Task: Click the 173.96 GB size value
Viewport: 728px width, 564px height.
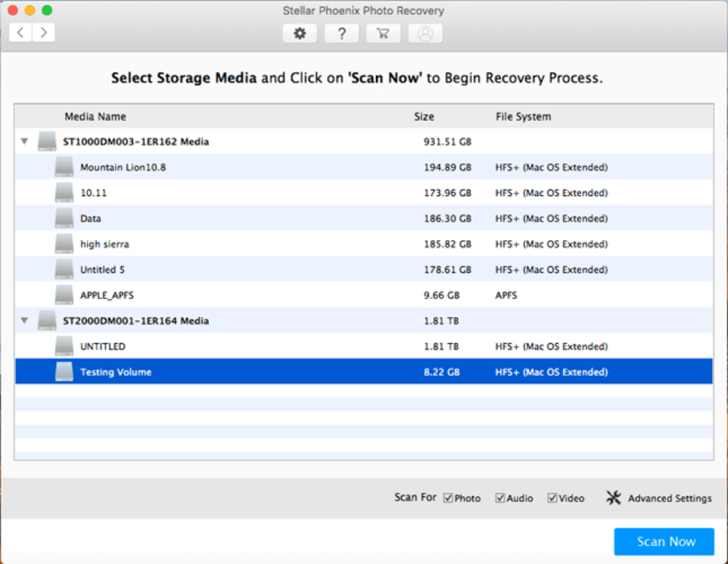Action: [447, 192]
